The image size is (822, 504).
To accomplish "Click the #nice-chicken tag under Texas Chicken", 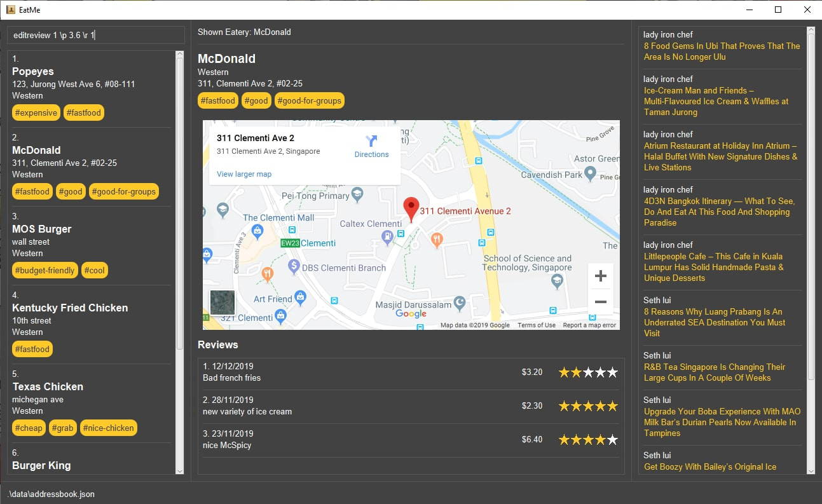I will (108, 428).
